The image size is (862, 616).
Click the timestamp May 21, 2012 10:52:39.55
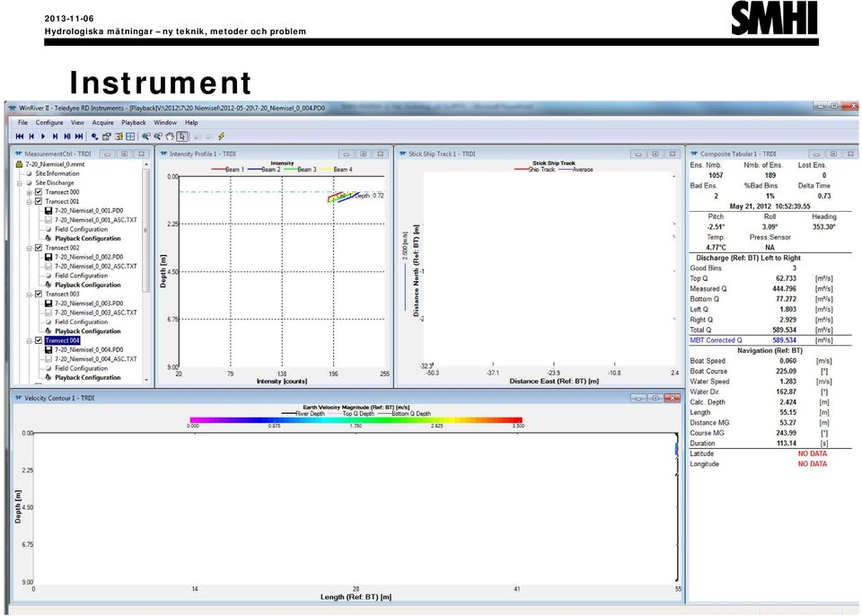pos(770,207)
